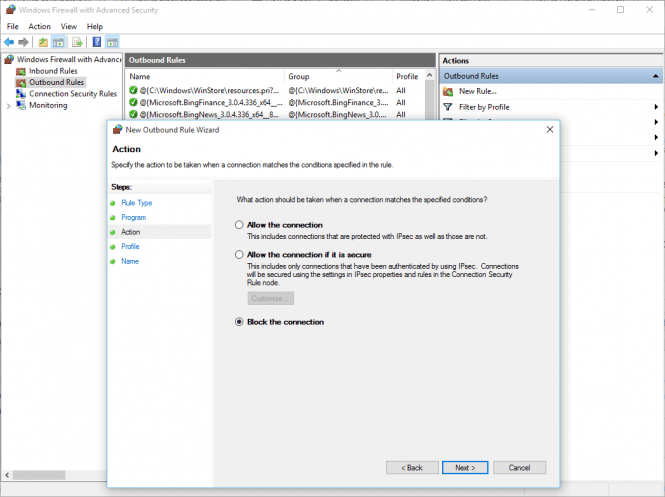
Task: Open Help via the blue question-mark icon
Action: pyautogui.click(x=96, y=42)
